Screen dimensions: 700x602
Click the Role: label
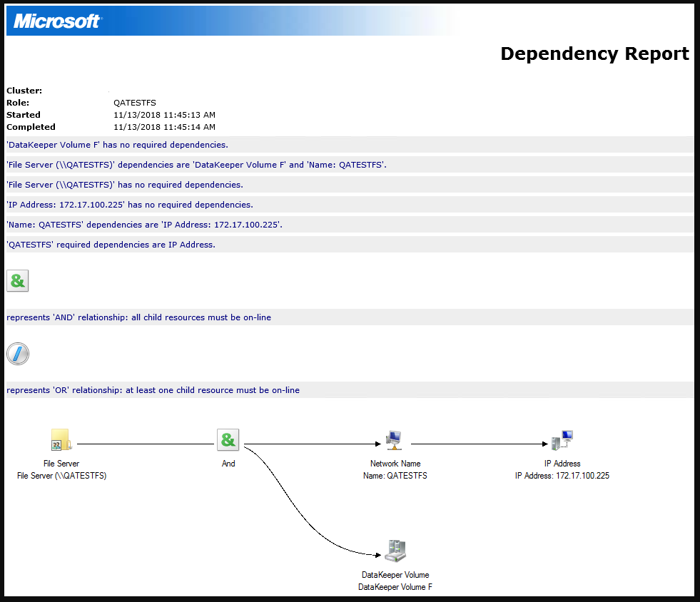tap(18, 103)
